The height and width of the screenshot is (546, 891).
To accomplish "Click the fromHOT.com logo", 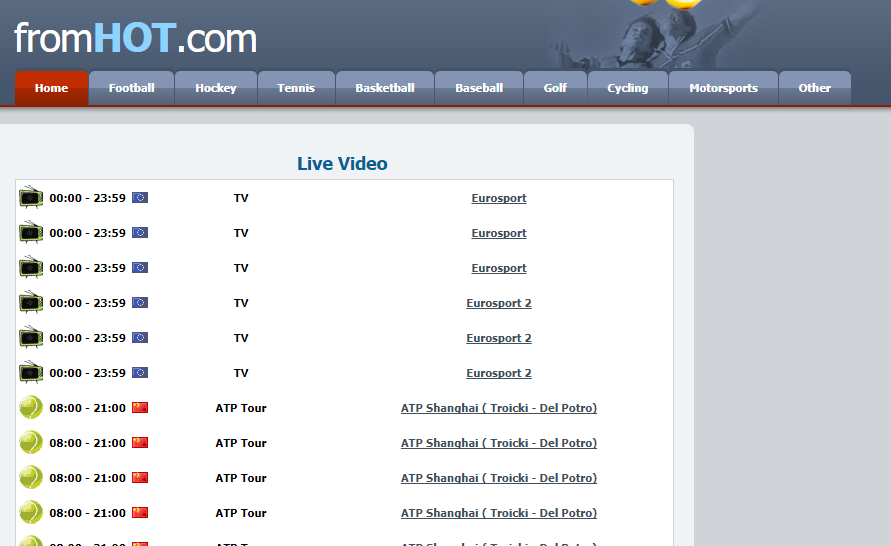I will [x=135, y=38].
